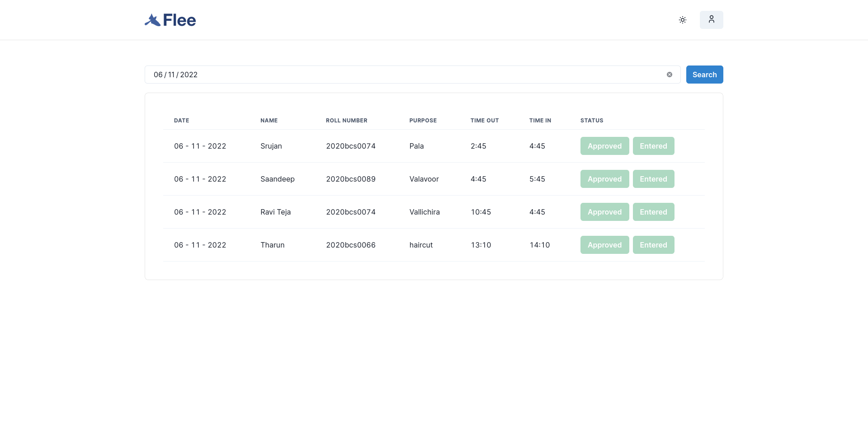This screenshot has height=435, width=868.
Task: Click the Approved status for Srujan
Action: pos(605,146)
